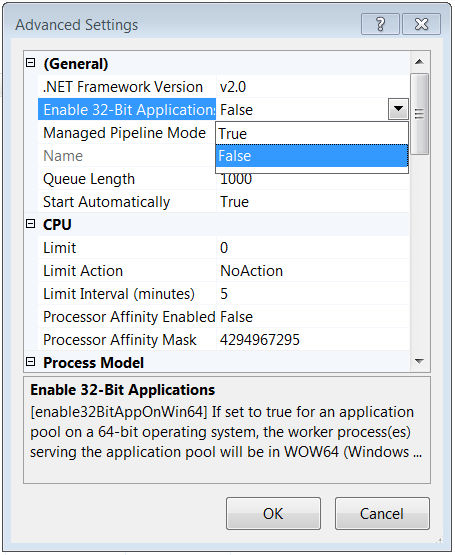Select the Limit Interval (minutes) property
Image resolution: width=455 pixels, height=555 pixels.
(x=127, y=294)
